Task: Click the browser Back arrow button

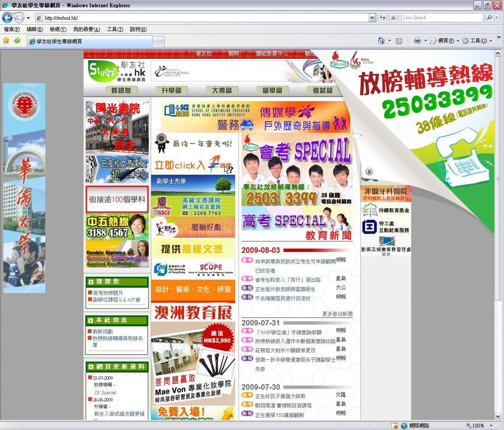Action: pyautogui.click(x=7, y=18)
